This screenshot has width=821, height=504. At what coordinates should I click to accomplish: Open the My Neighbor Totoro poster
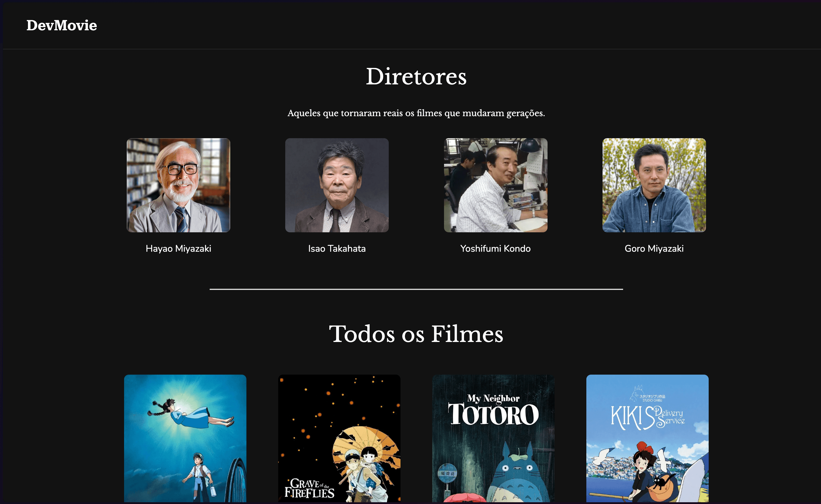(493, 438)
